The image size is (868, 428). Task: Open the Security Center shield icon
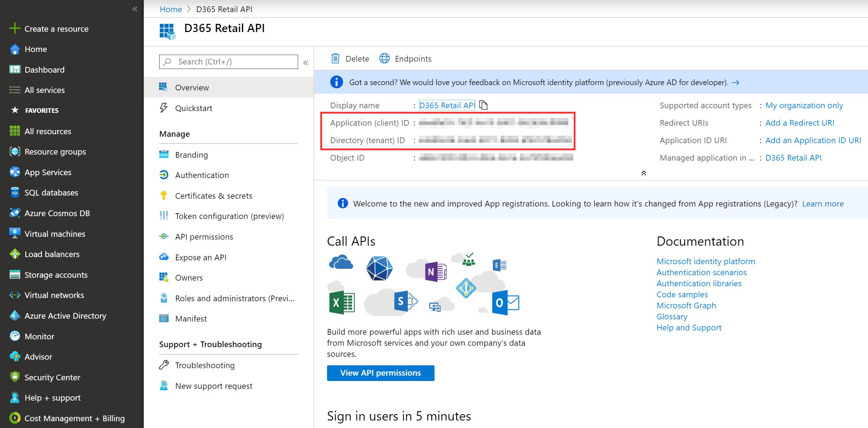coord(15,377)
